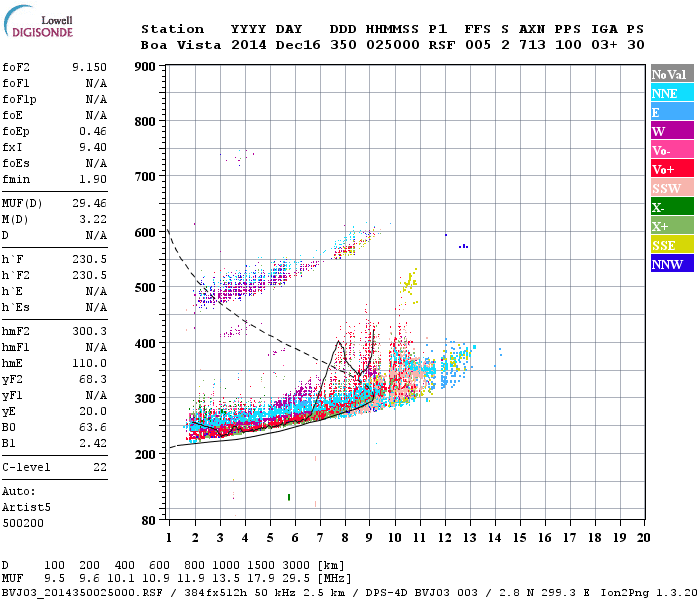Viewport: 700px width, 600px height.
Task: Select the B1 value 2.42
Action: tap(93, 443)
